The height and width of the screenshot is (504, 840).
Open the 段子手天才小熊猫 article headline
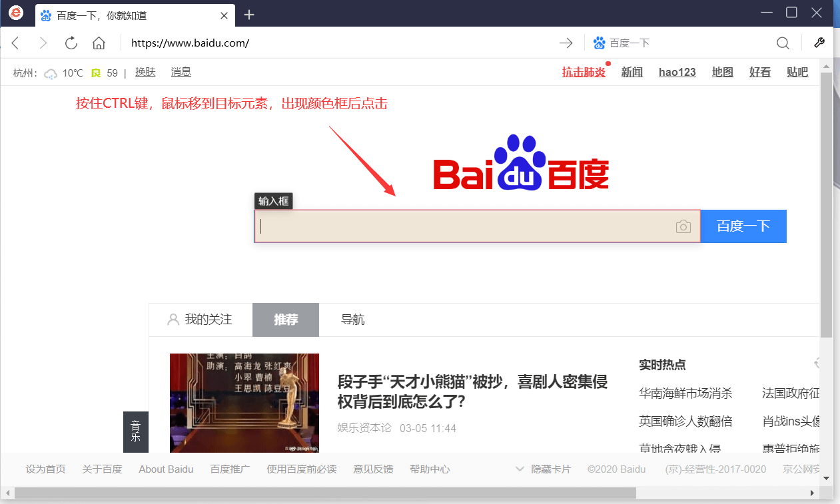click(472, 391)
